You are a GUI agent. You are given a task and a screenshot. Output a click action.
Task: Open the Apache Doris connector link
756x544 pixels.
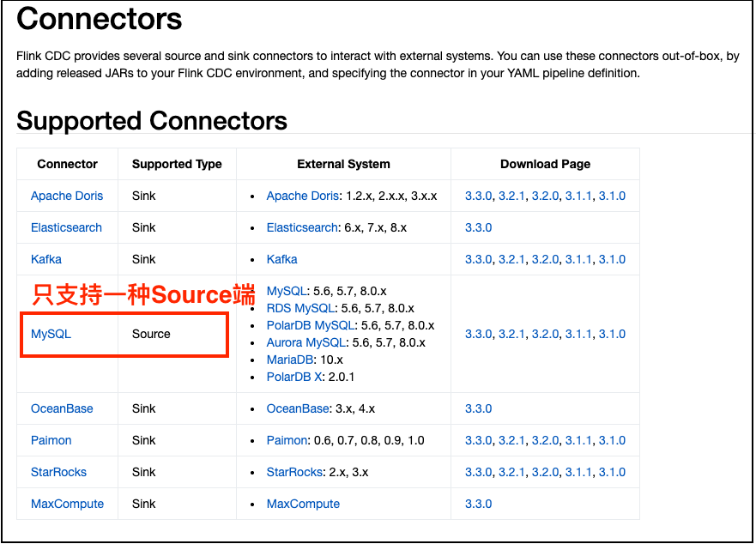67,196
